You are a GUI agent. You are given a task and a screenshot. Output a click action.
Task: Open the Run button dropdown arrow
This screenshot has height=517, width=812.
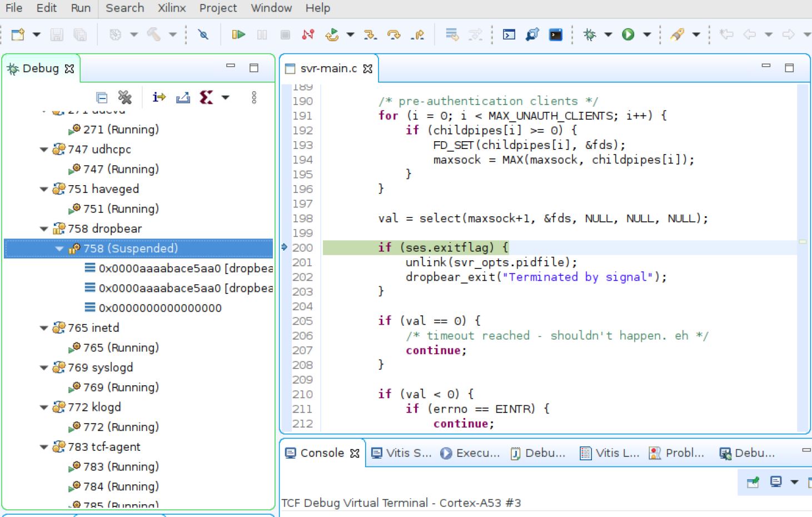click(647, 34)
